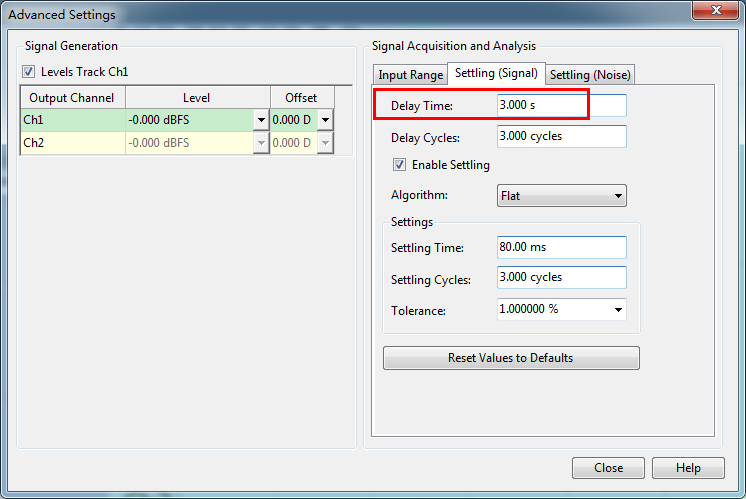The image size is (746, 499).
Task: Open the Ch1 Level unit dropdown
Action: click(x=261, y=120)
